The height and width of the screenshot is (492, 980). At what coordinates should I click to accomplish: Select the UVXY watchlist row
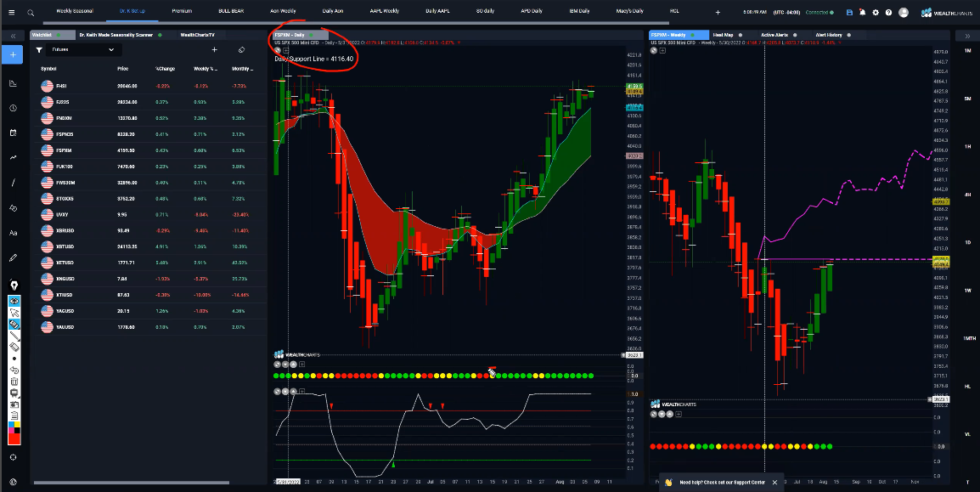click(150, 214)
